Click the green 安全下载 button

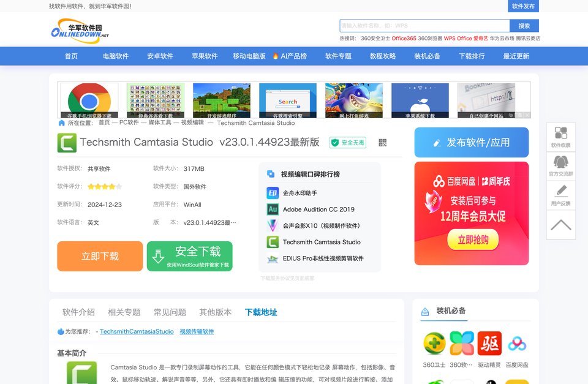pos(190,256)
